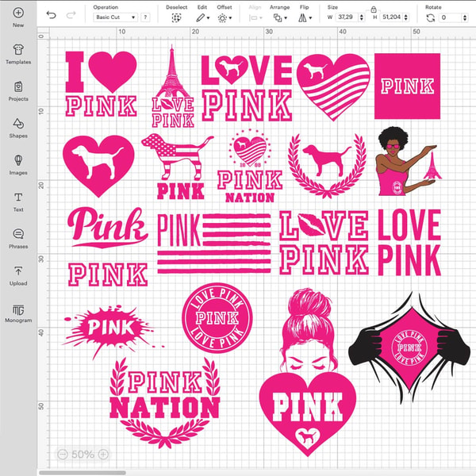Open the Projects panel
The image size is (476, 476).
(18, 91)
